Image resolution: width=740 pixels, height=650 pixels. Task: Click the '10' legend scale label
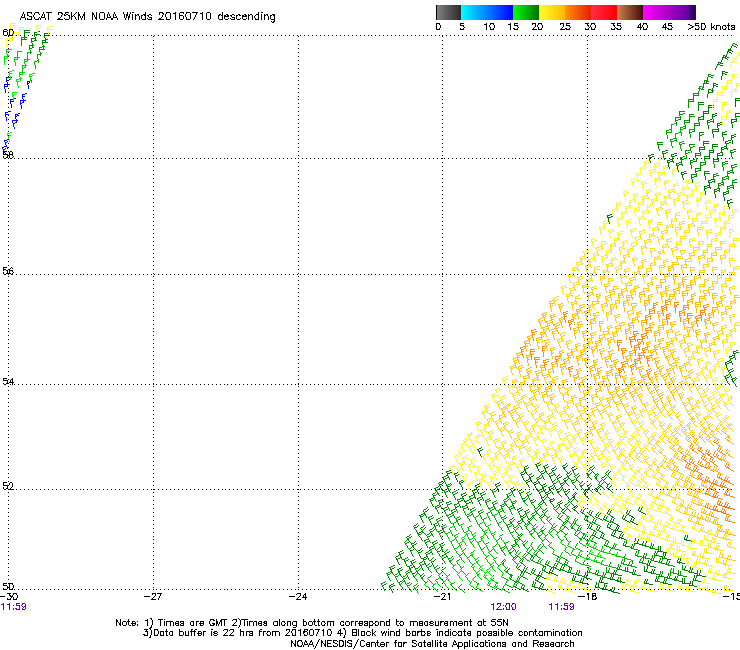tap(489, 27)
